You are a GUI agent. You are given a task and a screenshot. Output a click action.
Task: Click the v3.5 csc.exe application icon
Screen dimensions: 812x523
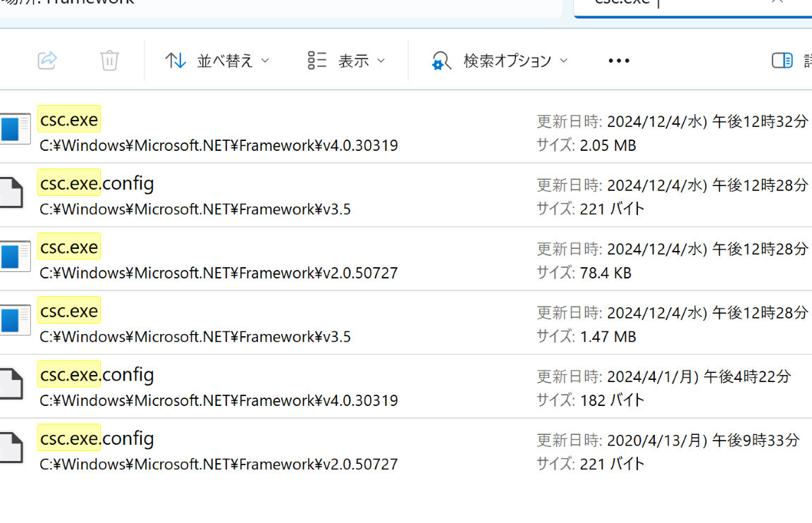tap(15, 320)
